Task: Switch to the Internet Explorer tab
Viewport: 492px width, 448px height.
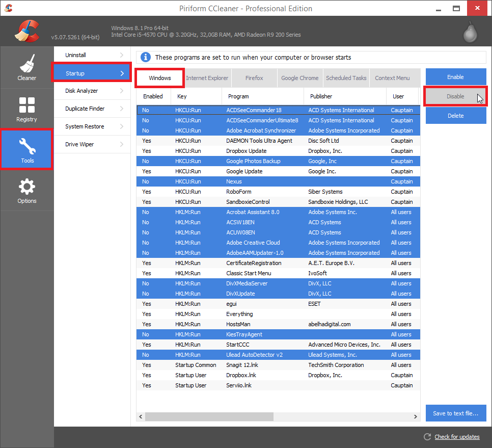Action: pyautogui.click(x=207, y=78)
